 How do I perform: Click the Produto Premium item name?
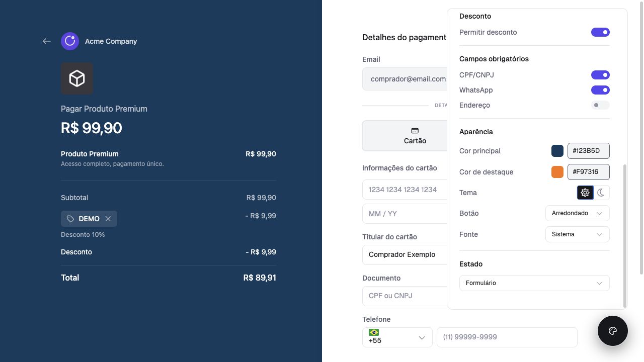coord(90,154)
